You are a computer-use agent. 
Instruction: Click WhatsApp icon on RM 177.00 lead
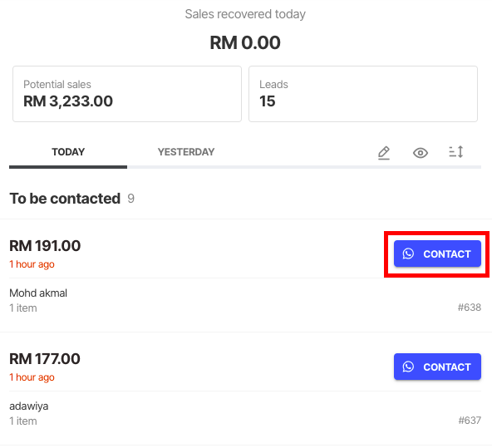coord(408,367)
